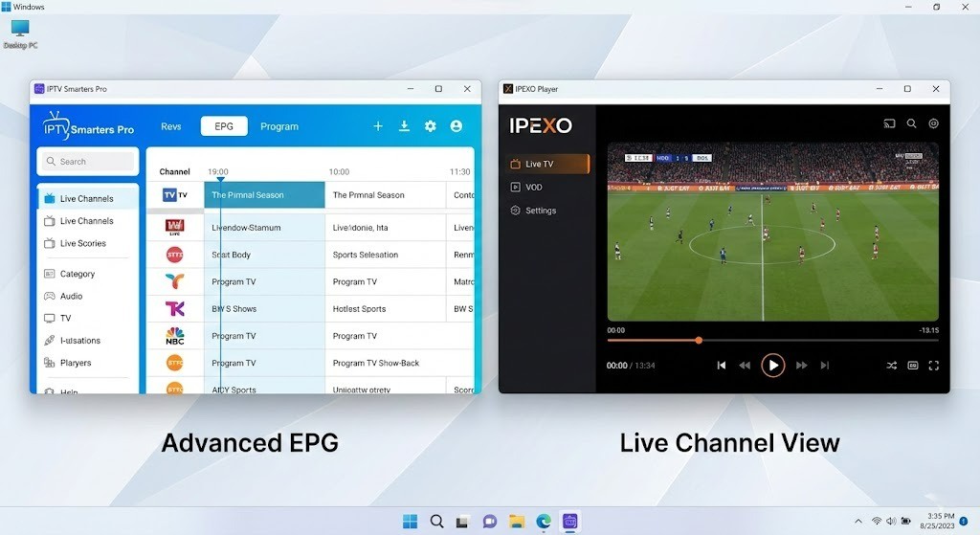
Task: Click the purple IPTV app taskbar icon
Action: pos(570,522)
